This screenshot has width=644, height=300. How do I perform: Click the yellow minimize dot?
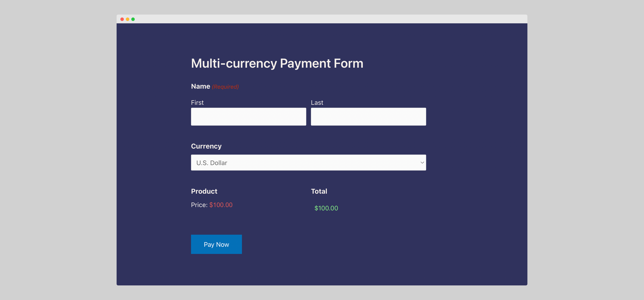127,19
